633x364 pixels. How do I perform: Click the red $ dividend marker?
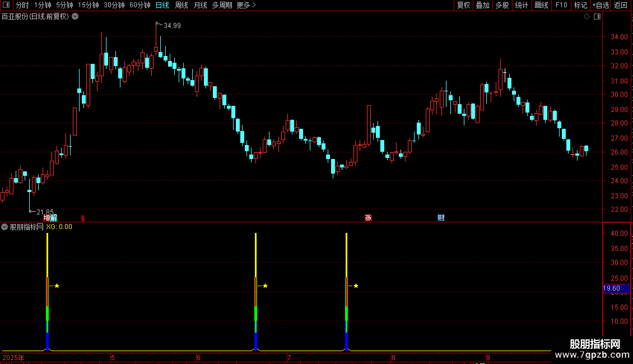coord(83,218)
